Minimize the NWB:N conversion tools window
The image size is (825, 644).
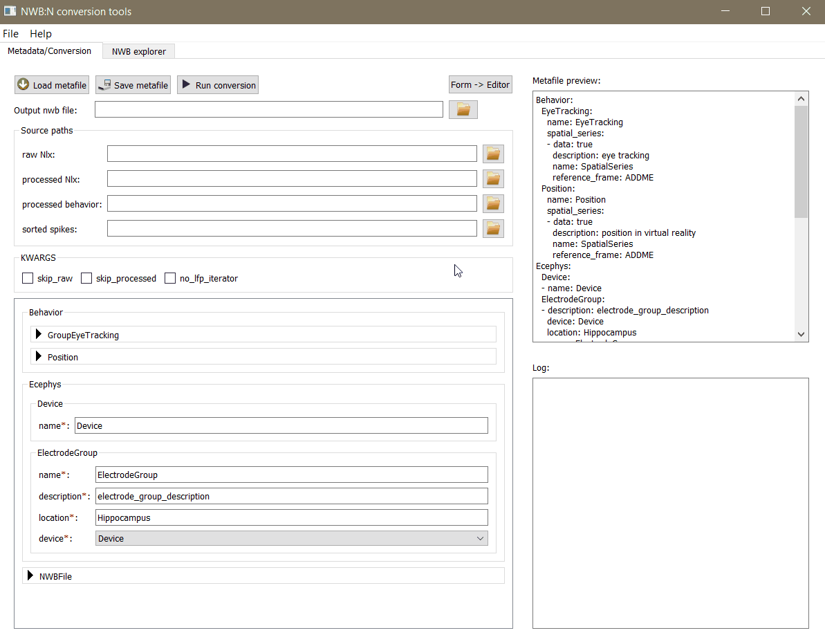[x=725, y=11]
